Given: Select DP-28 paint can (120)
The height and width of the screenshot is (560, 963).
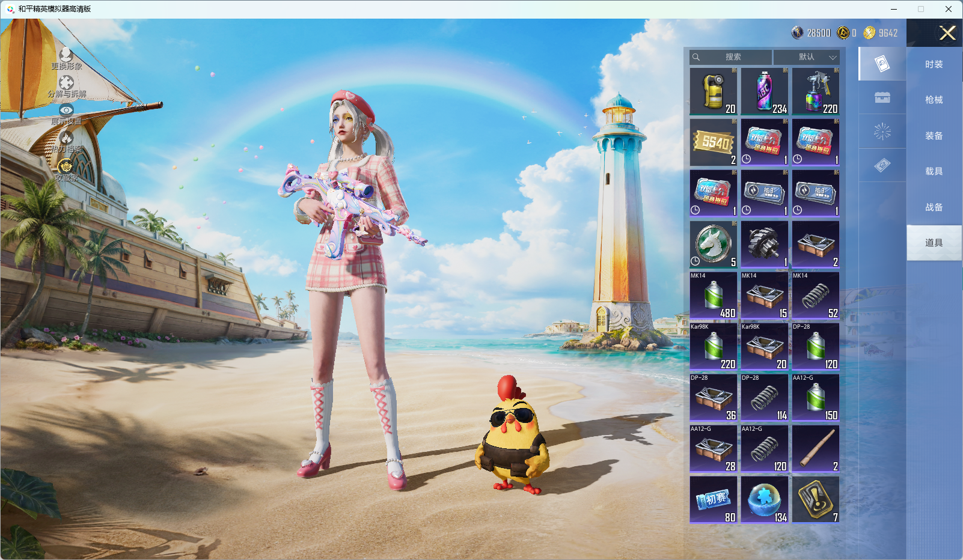Looking at the screenshot, I should [x=816, y=347].
